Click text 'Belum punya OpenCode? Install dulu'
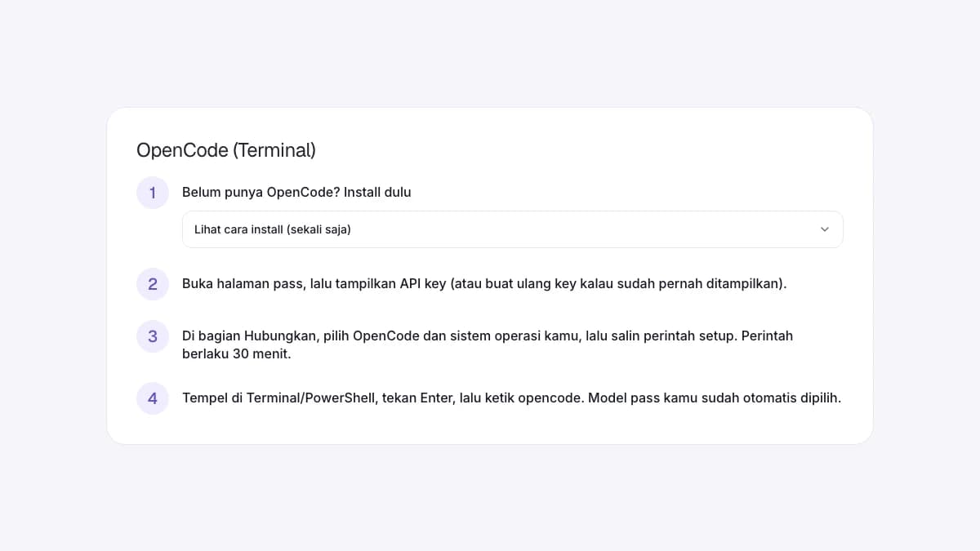This screenshot has width=980, height=551. point(296,193)
